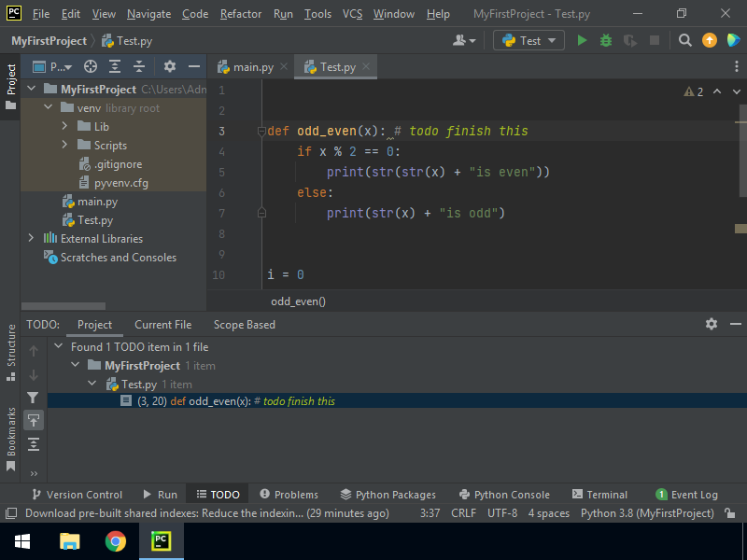Image resolution: width=747 pixels, height=560 pixels.
Task: Open the Test run configuration dropdown
Action: point(529,40)
